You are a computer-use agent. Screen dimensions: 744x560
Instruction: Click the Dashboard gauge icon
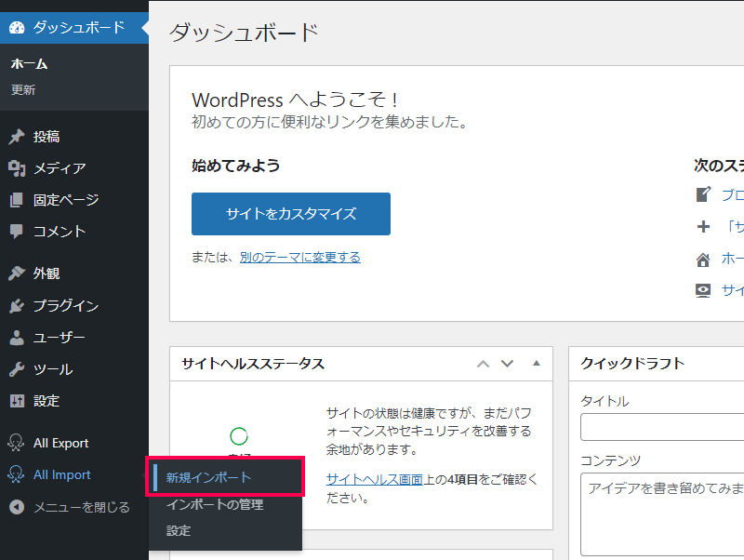pos(17,28)
